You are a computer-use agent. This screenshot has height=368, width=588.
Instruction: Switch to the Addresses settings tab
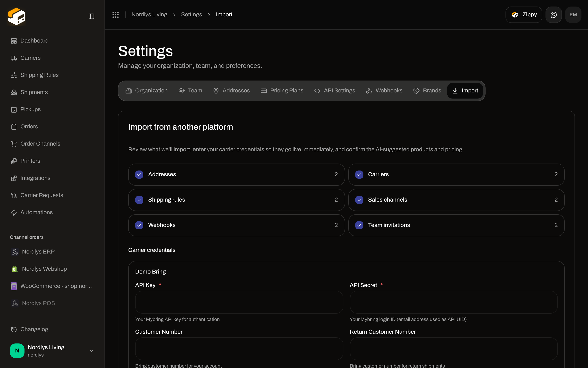[x=231, y=91]
